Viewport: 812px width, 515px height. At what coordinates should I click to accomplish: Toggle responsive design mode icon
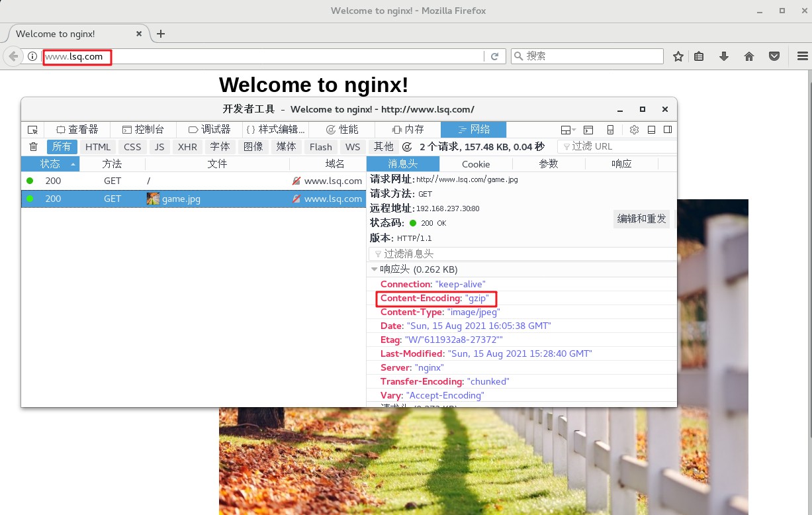pyautogui.click(x=610, y=130)
